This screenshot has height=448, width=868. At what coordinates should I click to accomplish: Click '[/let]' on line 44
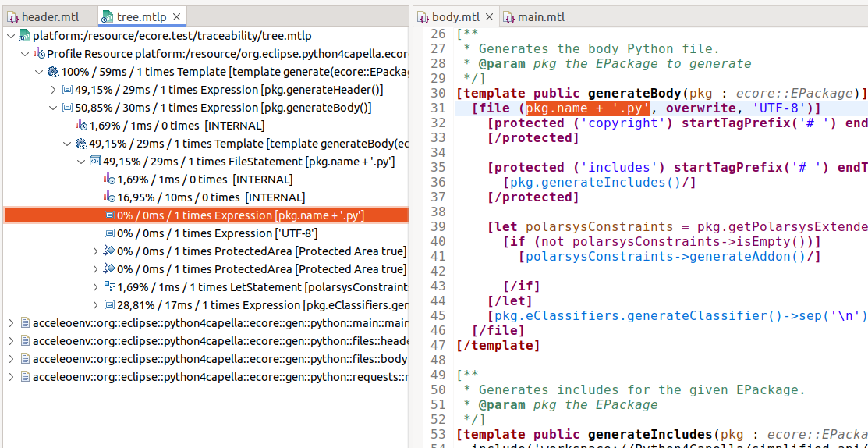[x=510, y=301]
